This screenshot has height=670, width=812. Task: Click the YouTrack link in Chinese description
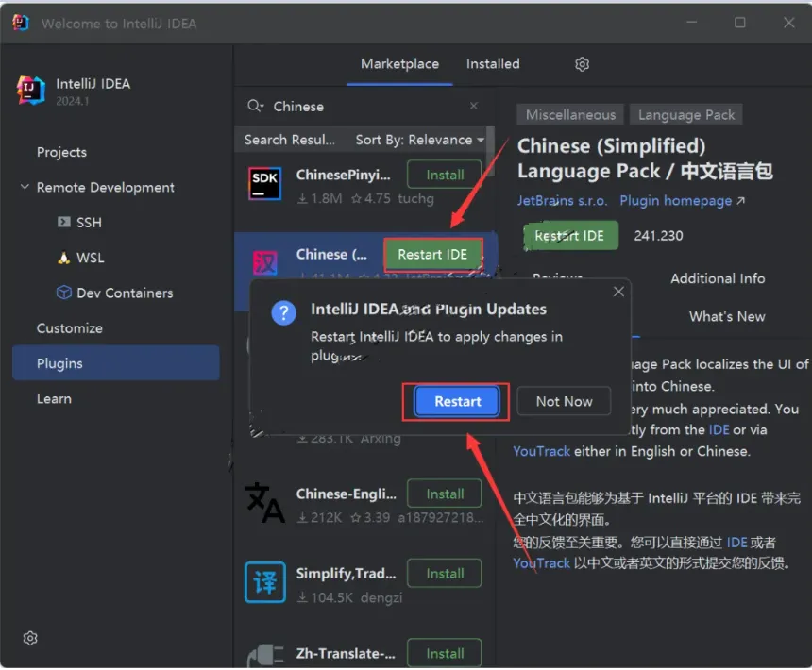point(541,563)
